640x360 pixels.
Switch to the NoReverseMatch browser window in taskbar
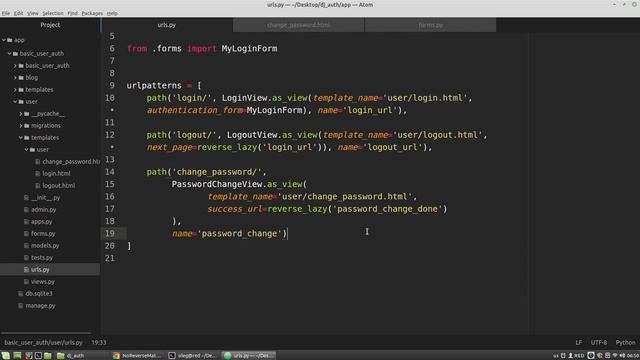tap(137, 356)
